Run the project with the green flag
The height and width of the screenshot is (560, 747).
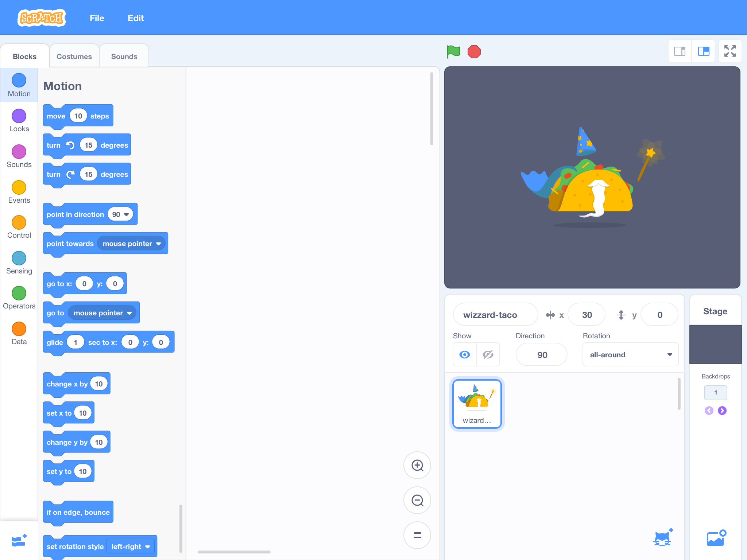453,51
